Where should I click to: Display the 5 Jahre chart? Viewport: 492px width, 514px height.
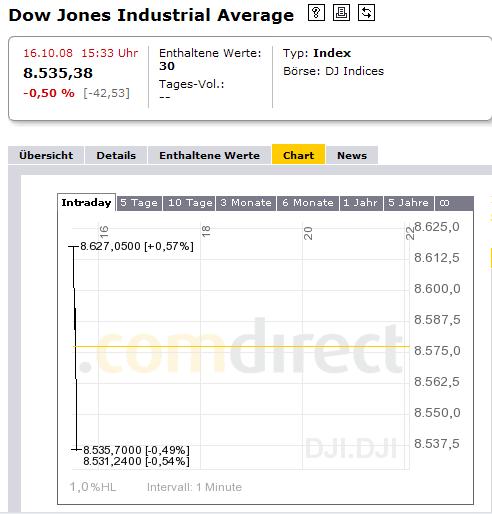pos(409,203)
